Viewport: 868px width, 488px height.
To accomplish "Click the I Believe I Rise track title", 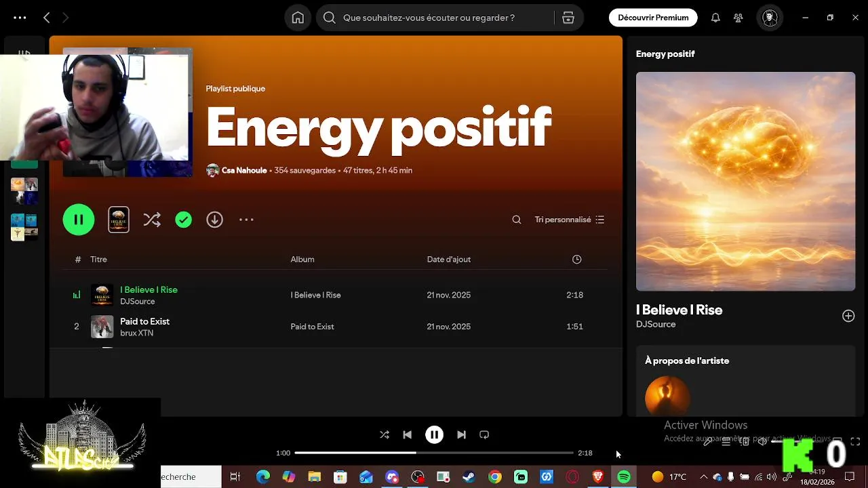I will coord(149,289).
